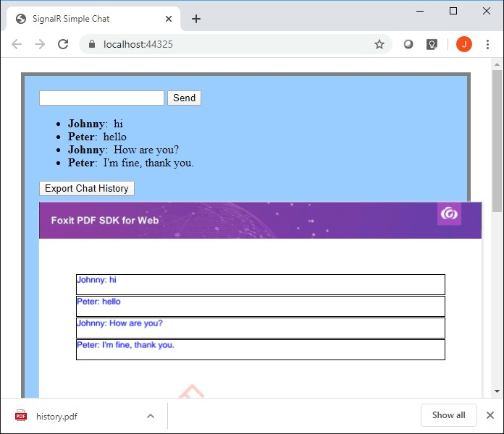Click 'Peter: I'm fine, thank you.' PDF box
The image size is (504, 434).
pyautogui.click(x=261, y=349)
